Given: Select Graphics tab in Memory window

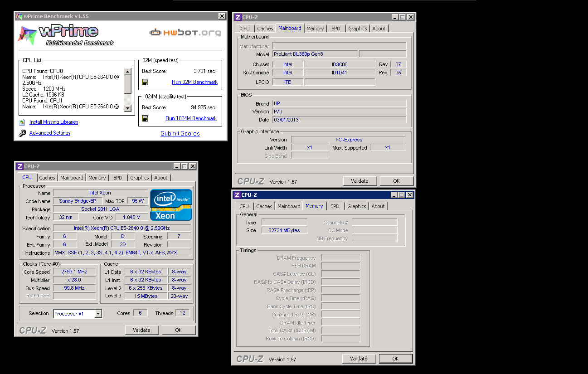Looking at the screenshot, I should tap(357, 206).
